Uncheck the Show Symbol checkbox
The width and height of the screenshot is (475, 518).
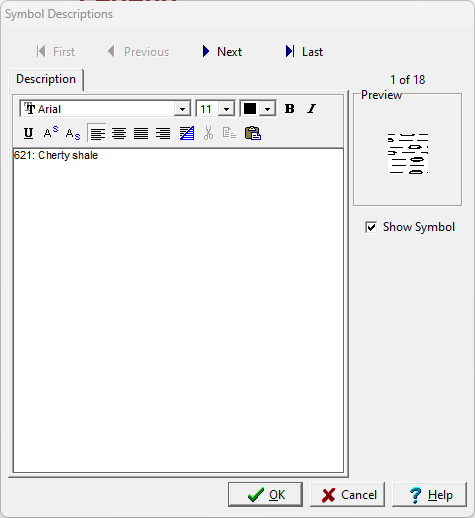(x=371, y=227)
